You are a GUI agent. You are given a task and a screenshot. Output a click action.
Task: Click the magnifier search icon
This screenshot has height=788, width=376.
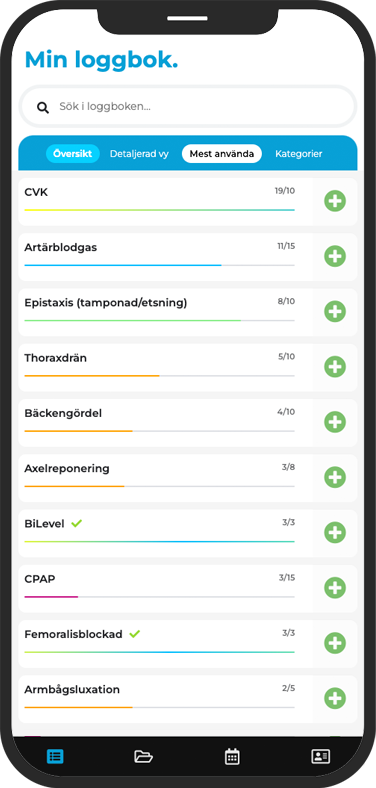click(43, 107)
